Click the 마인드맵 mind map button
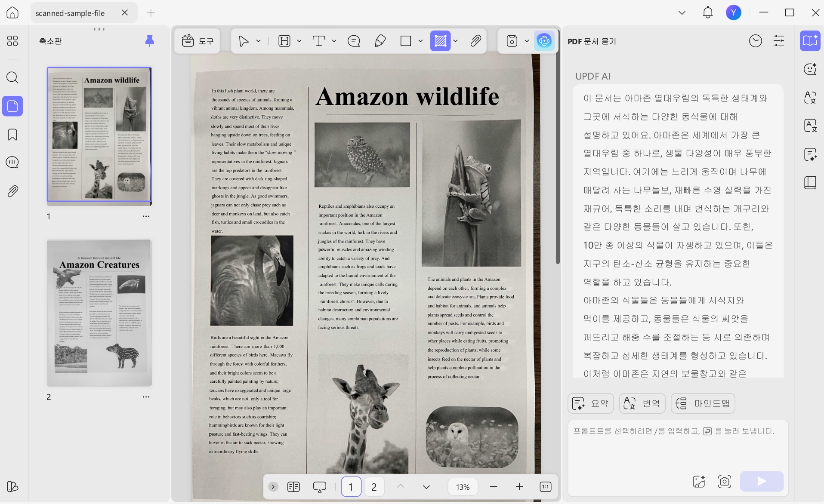This screenshot has width=824, height=504. point(703,403)
